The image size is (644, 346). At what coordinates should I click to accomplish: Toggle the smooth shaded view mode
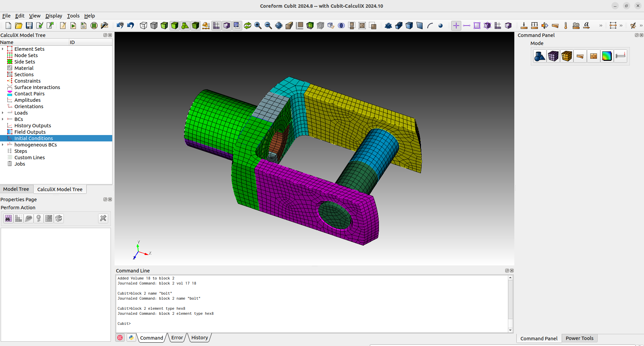tap(175, 25)
